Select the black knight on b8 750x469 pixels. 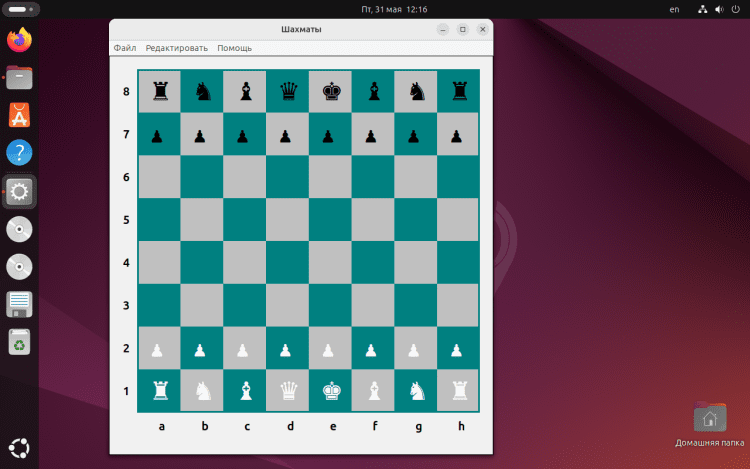[x=203, y=91]
